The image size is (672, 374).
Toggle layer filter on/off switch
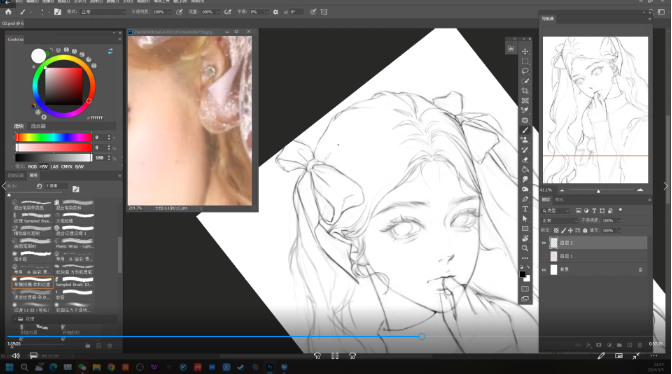tap(620, 210)
